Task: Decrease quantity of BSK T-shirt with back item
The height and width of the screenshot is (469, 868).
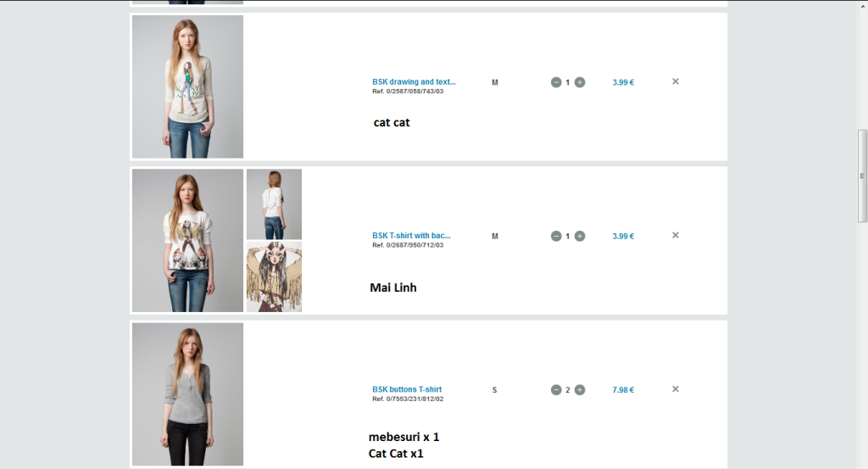Action: coord(556,237)
